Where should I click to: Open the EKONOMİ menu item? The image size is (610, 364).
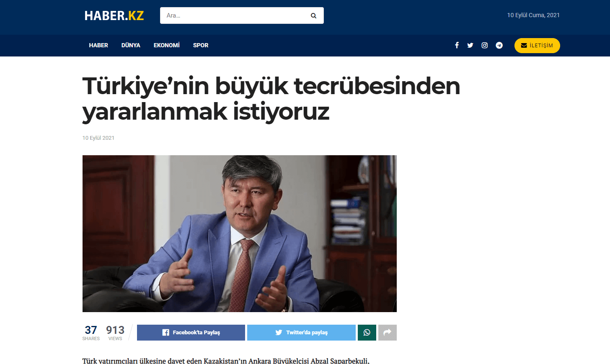click(x=167, y=45)
